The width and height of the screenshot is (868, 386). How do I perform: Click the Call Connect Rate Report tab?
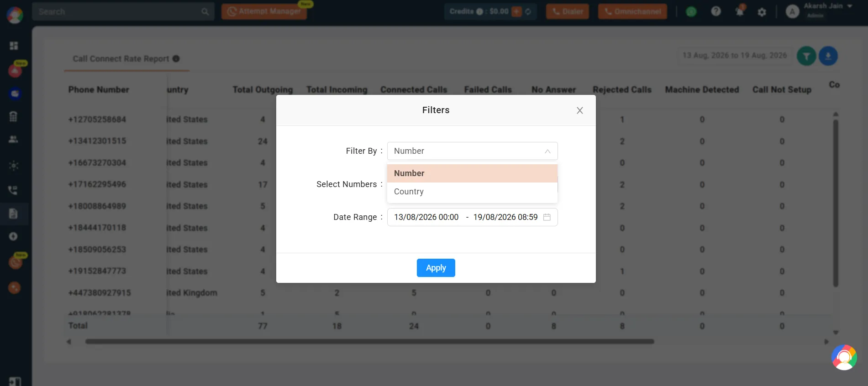pyautogui.click(x=126, y=59)
